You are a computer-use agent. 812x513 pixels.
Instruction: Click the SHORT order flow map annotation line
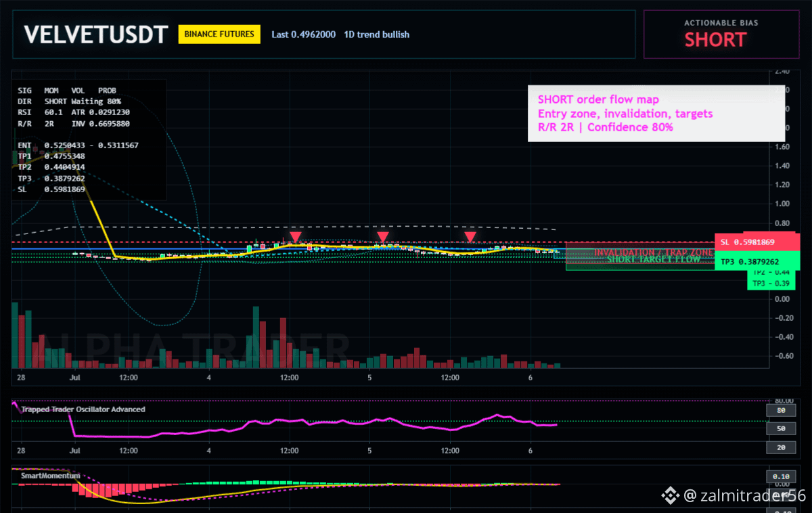[x=598, y=100]
